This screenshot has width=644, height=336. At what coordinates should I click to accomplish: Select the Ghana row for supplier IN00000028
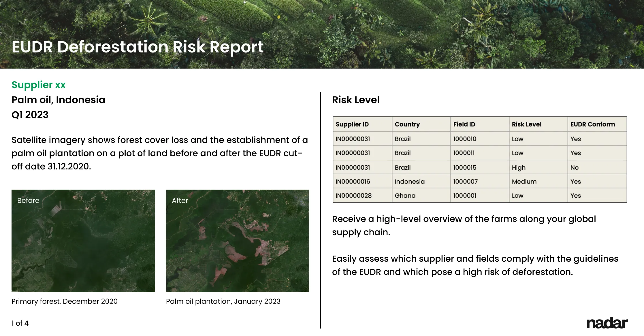coord(405,195)
